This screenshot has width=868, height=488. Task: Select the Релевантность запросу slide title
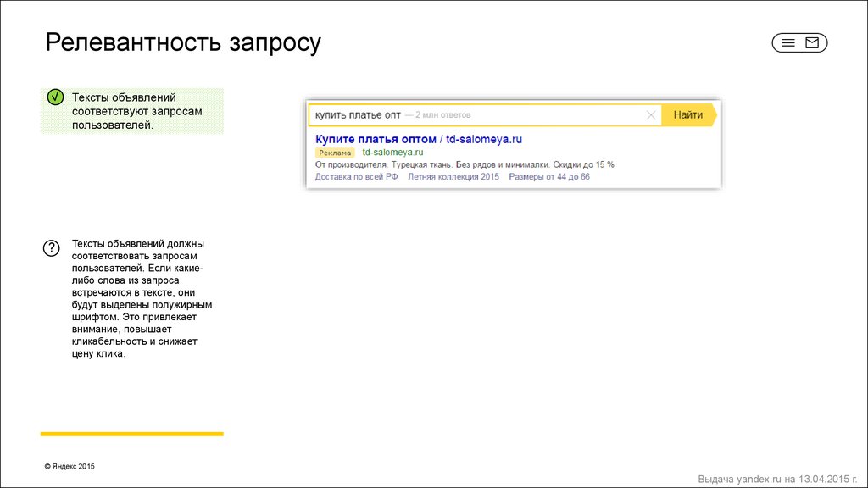(183, 42)
